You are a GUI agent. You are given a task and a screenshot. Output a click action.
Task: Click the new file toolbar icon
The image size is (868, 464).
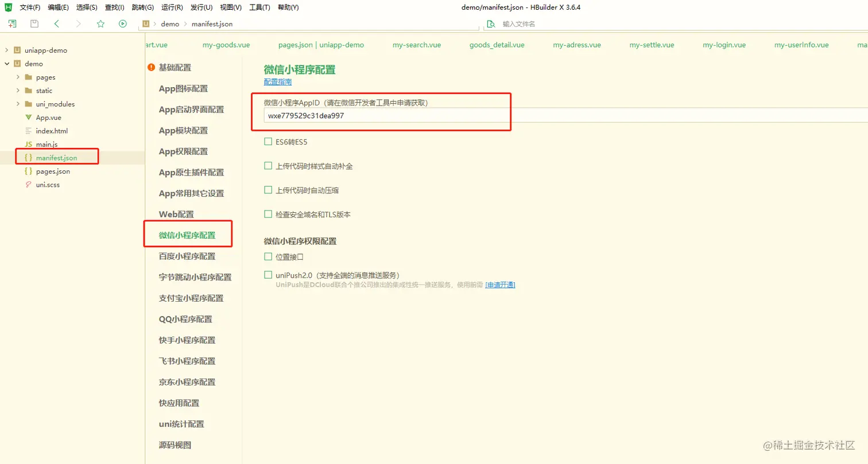[x=12, y=24]
